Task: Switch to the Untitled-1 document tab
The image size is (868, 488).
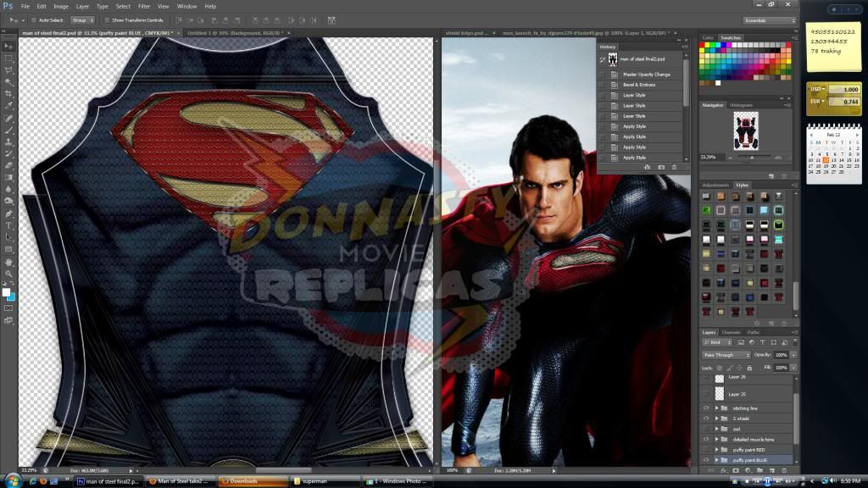Action: click(236, 33)
